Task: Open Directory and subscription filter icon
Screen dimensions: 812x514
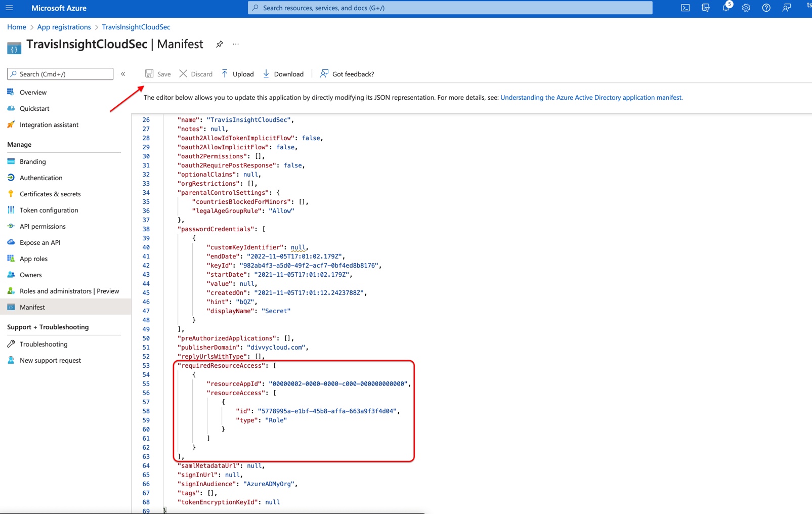Action: tap(705, 8)
